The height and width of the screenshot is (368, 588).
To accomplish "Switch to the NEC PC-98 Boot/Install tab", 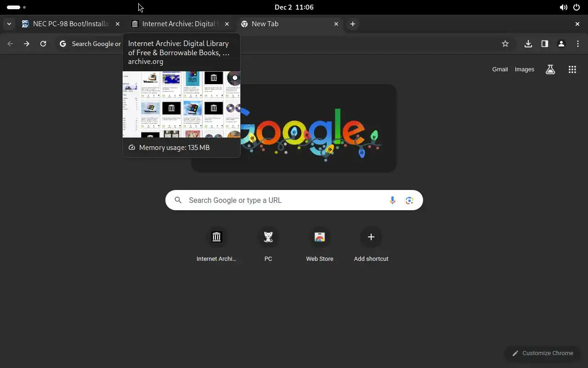I will pyautogui.click(x=72, y=24).
